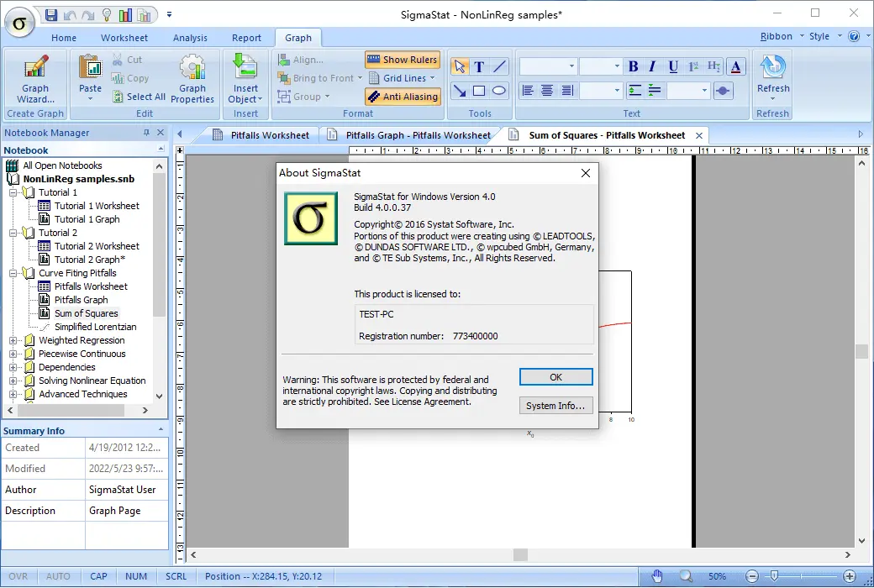The height and width of the screenshot is (588, 874).
Task: Click the Description value 'Graph Page'
Action: tap(115, 511)
